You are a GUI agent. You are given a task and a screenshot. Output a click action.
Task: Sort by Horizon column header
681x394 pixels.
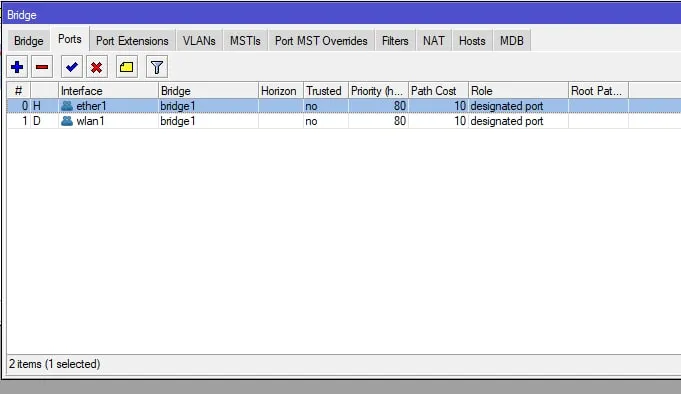pyautogui.click(x=281, y=91)
